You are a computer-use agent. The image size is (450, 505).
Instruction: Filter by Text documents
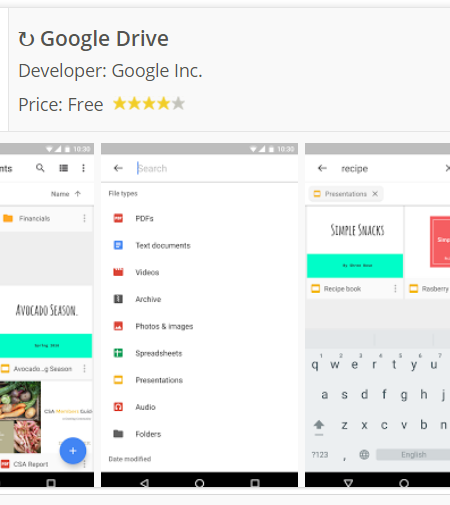click(x=199, y=246)
